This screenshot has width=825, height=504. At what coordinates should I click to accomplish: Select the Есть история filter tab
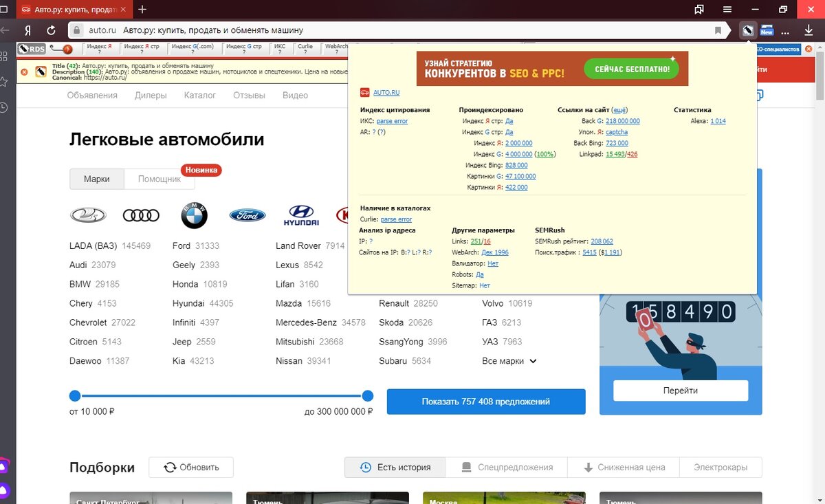pos(395,468)
